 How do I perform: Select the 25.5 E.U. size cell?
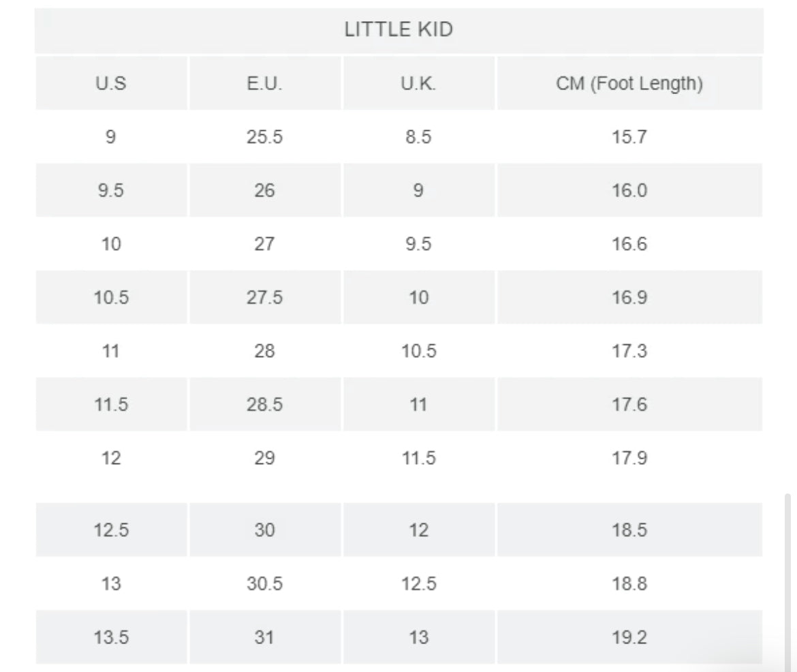[264, 137]
